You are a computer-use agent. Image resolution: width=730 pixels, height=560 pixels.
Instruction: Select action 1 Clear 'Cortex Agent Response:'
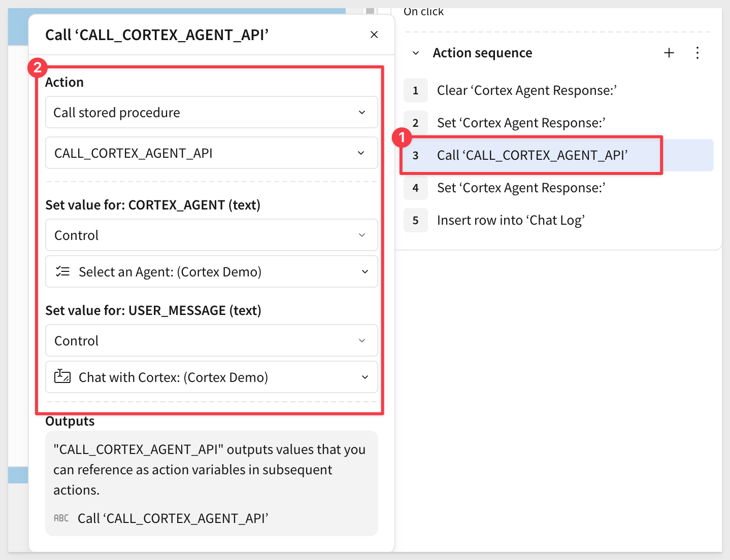click(x=526, y=90)
